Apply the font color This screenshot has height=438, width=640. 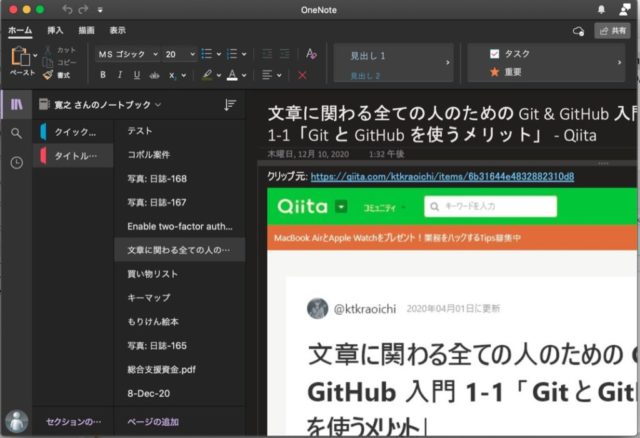pos(232,75)
